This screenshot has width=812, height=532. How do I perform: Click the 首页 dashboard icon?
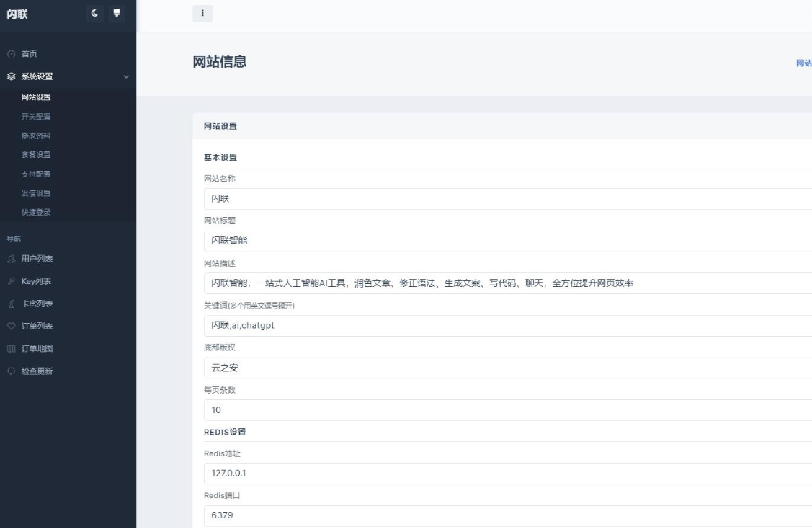pos(11,54)
